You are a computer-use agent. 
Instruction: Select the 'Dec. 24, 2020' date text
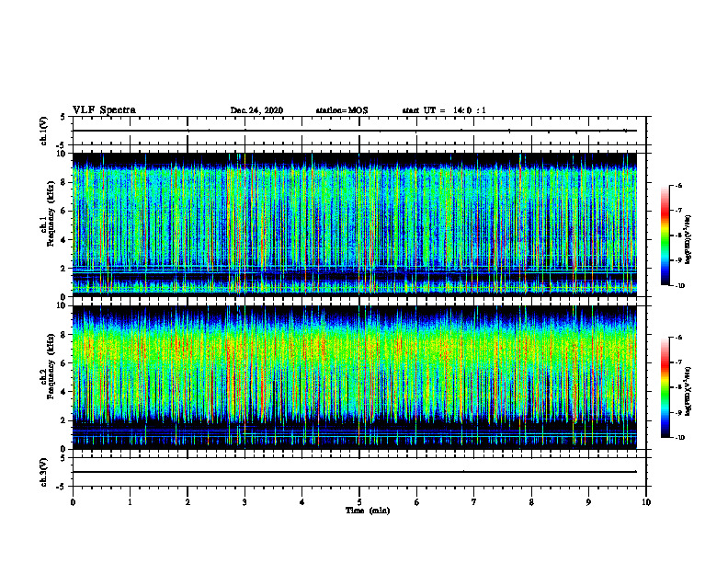[x=256, y=110]
